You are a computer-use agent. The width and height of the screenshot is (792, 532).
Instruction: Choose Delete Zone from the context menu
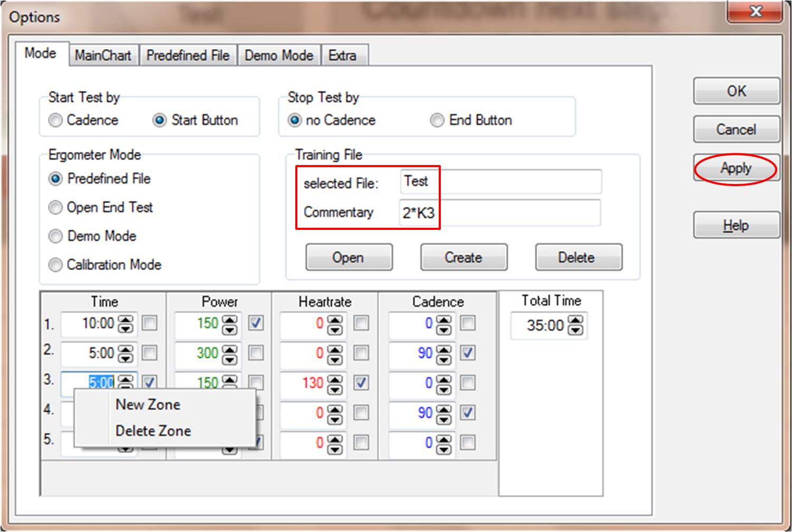(x=153, y=431)
